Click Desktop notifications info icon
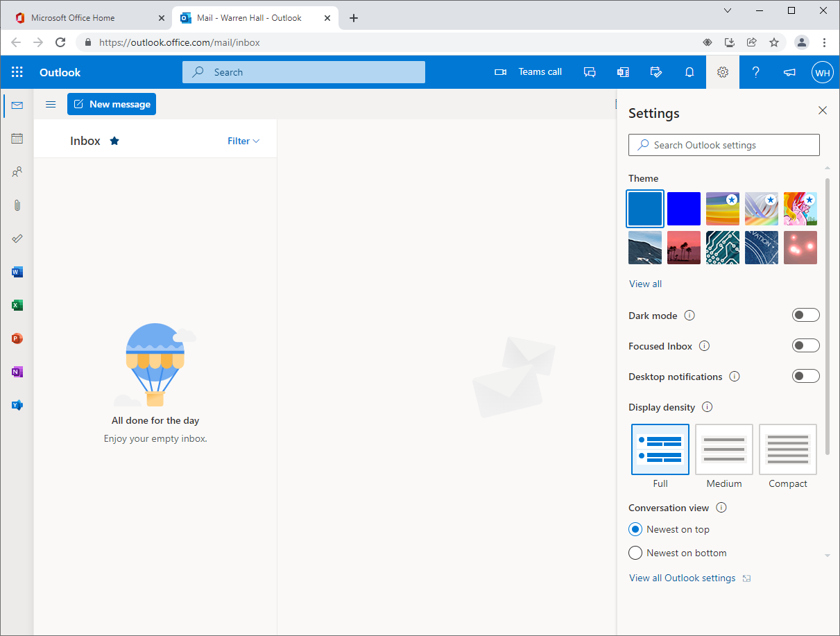 (735, 377)
